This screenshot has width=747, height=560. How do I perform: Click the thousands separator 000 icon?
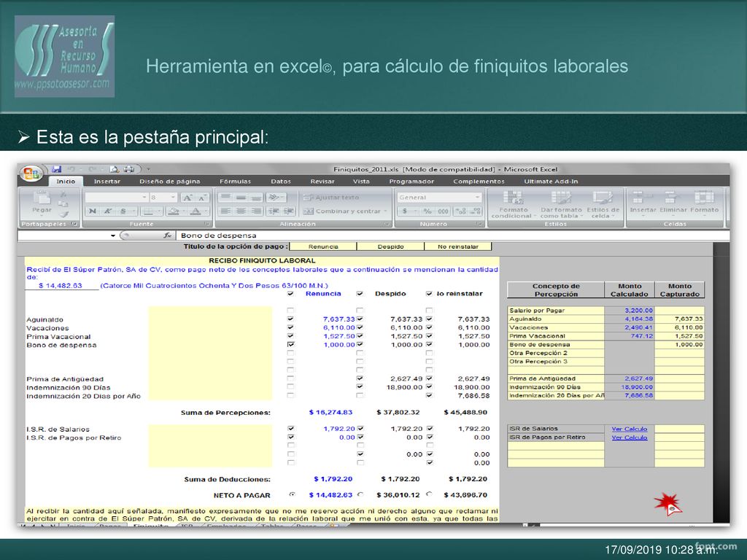(x=443, y=211)
